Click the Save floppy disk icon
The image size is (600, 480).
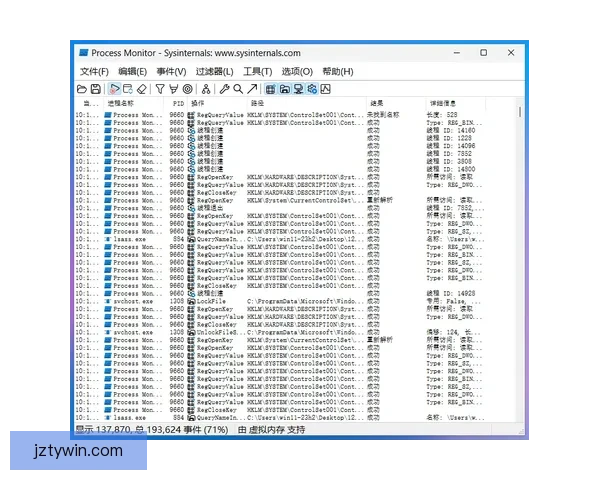point(96,89)
